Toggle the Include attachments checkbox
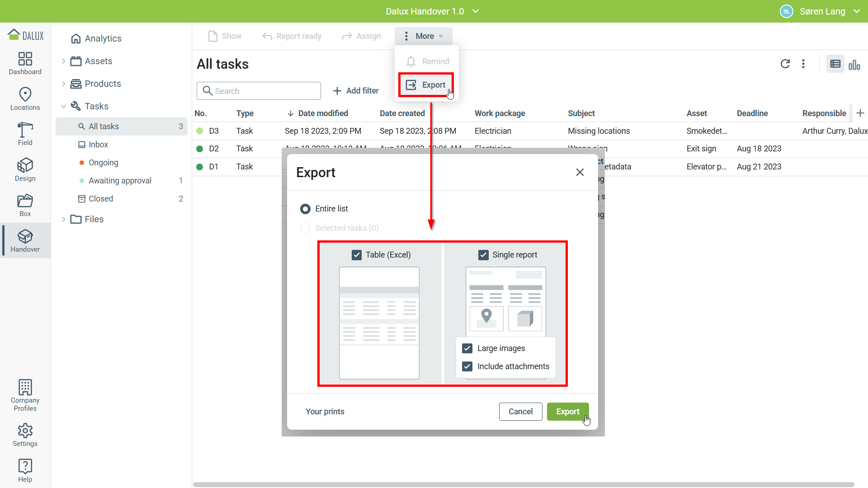 click(467, 366)
